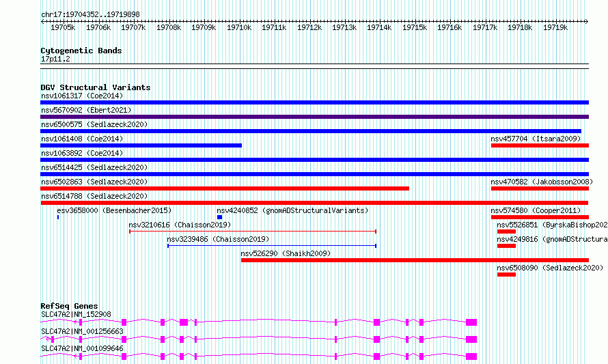Open nsv4240852 (gnomADStructuralVariants) label

pos(292,210)
